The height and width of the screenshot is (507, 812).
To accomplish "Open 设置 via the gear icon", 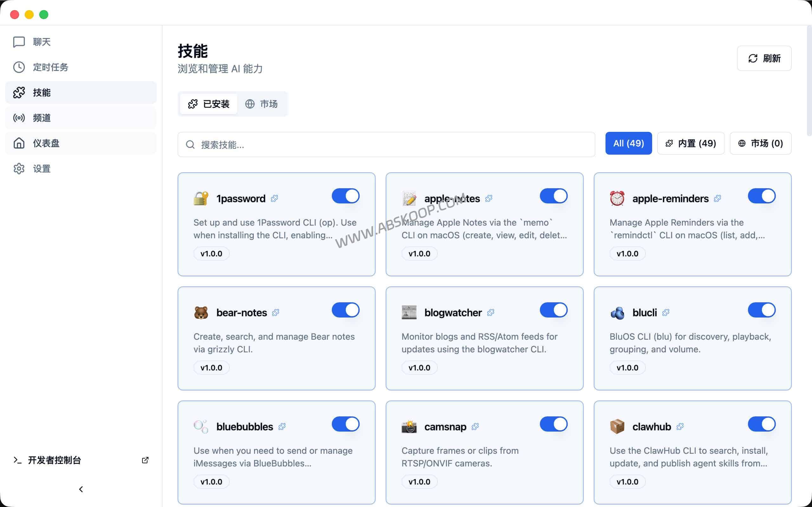I will coord(19,169).
